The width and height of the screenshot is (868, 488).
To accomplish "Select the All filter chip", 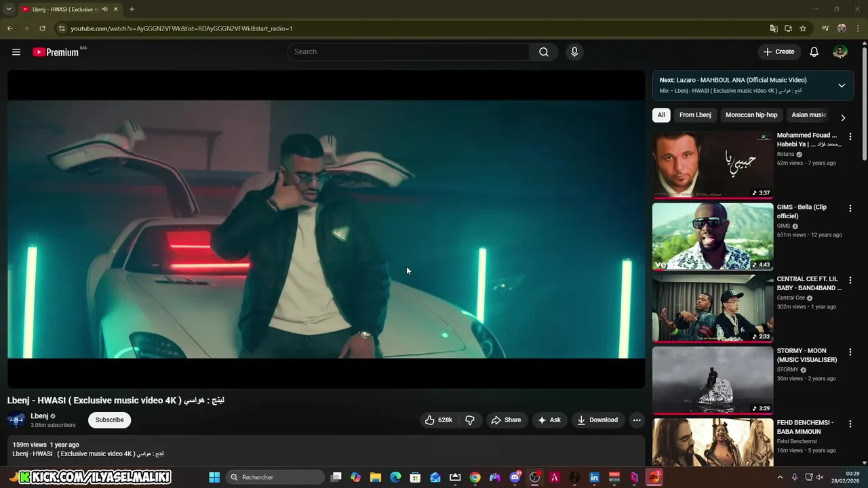I will click(661, 115).
